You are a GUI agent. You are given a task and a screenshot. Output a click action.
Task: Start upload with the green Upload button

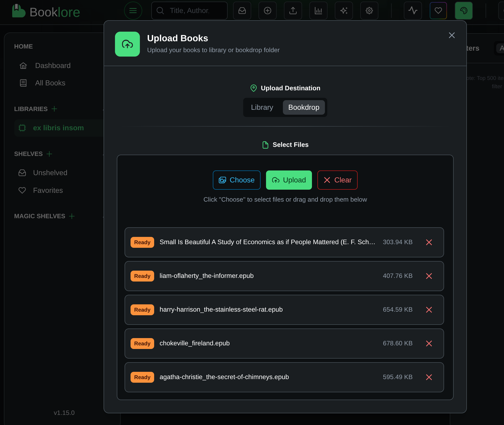click(x=289, y=180)
